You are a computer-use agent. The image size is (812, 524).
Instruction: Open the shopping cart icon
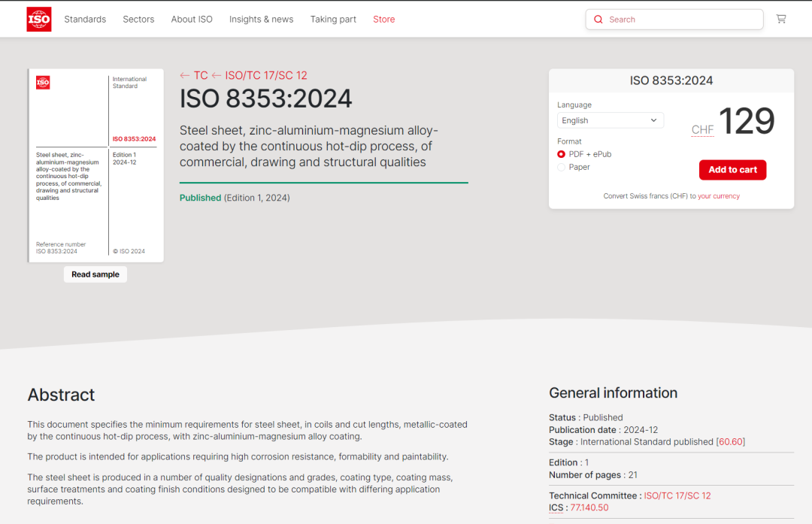point(781,19)
